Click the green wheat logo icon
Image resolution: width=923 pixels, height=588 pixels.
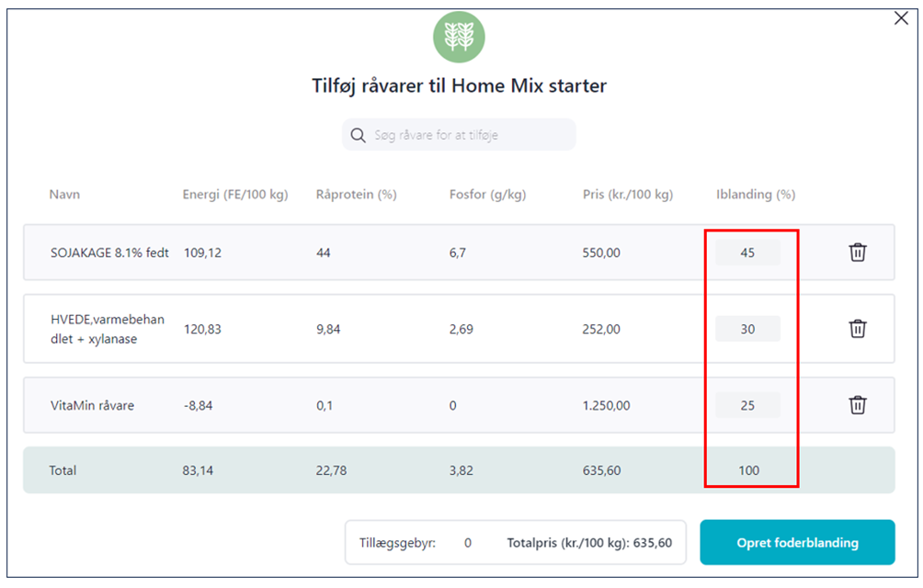[x=459, y=38]
